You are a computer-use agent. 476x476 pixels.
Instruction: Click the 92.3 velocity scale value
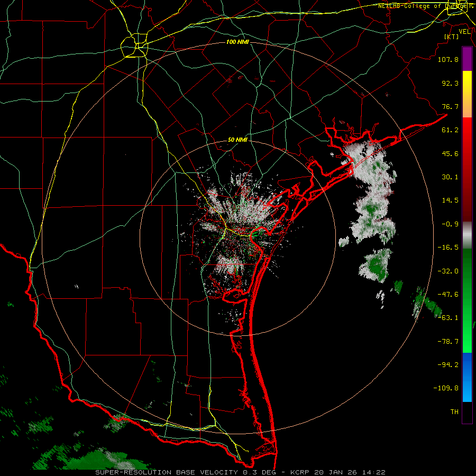(450, 83)
